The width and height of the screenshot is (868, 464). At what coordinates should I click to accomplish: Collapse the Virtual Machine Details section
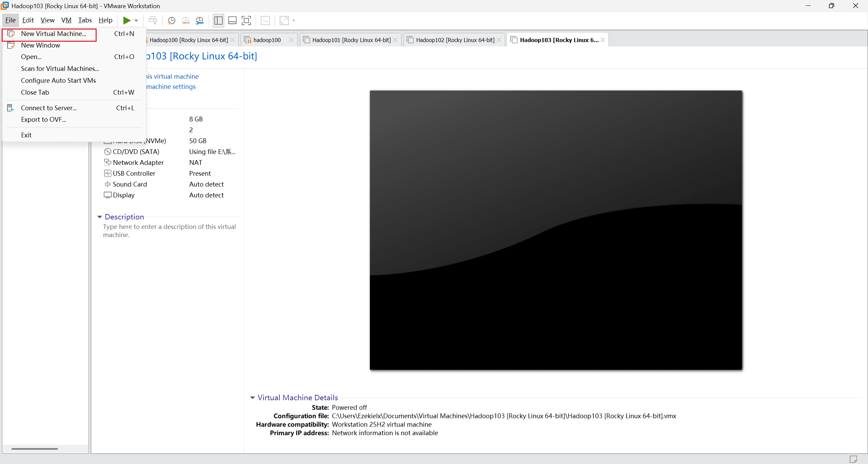click(253, 398)
